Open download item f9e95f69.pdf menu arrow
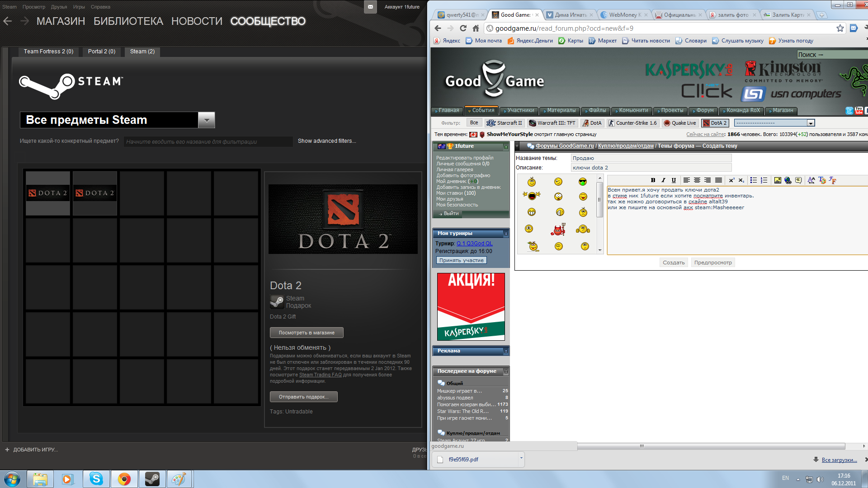868x488 pixels. point(521,459)
